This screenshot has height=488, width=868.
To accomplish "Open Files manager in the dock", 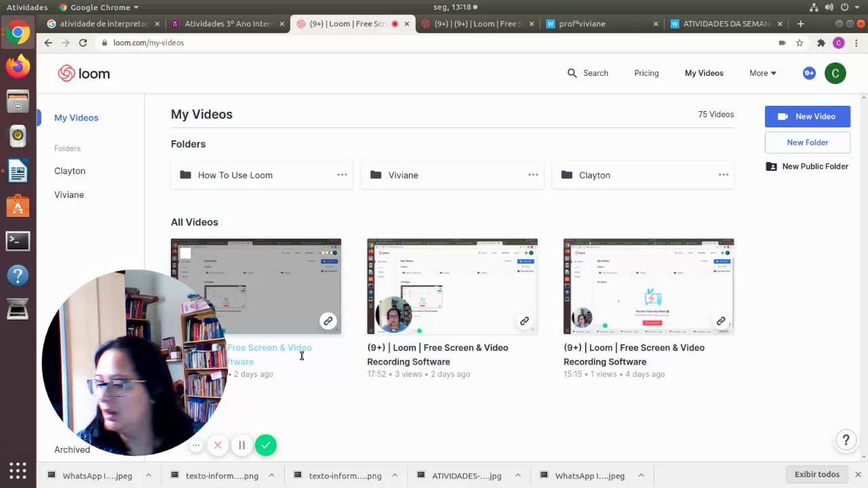I will tap(18, 102).
